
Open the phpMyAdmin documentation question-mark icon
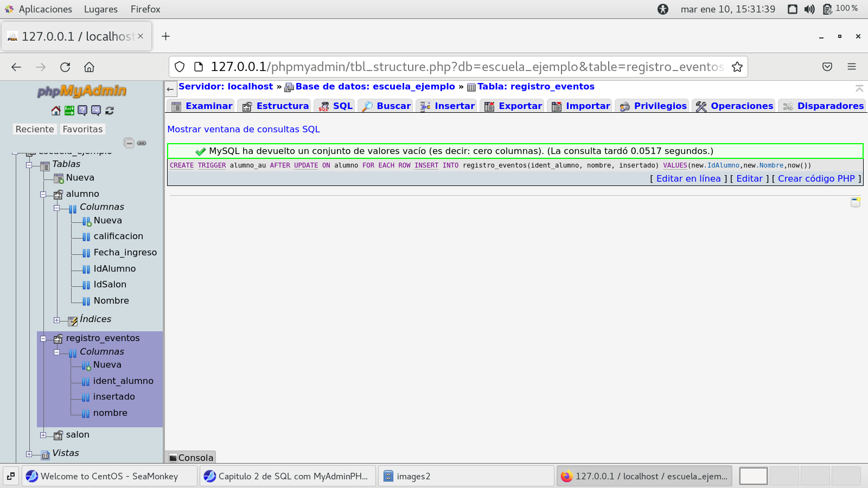click(x=82, y=111)
